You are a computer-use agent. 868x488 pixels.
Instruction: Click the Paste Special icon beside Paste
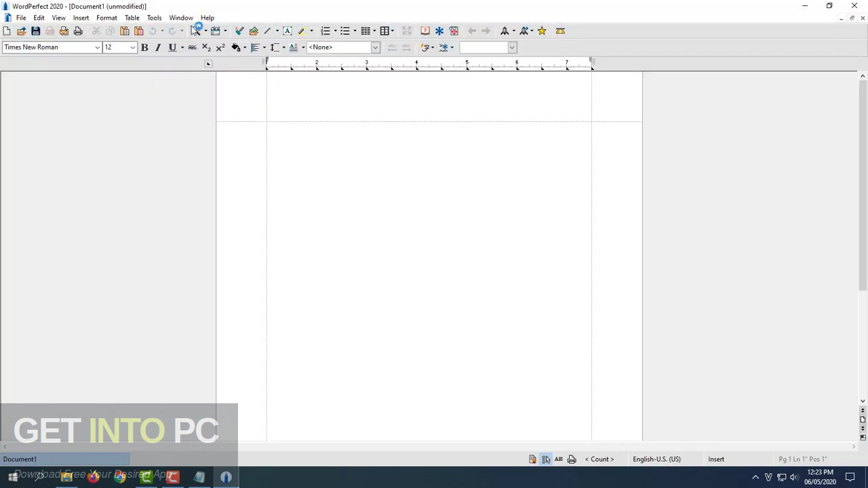click(139, 31)
